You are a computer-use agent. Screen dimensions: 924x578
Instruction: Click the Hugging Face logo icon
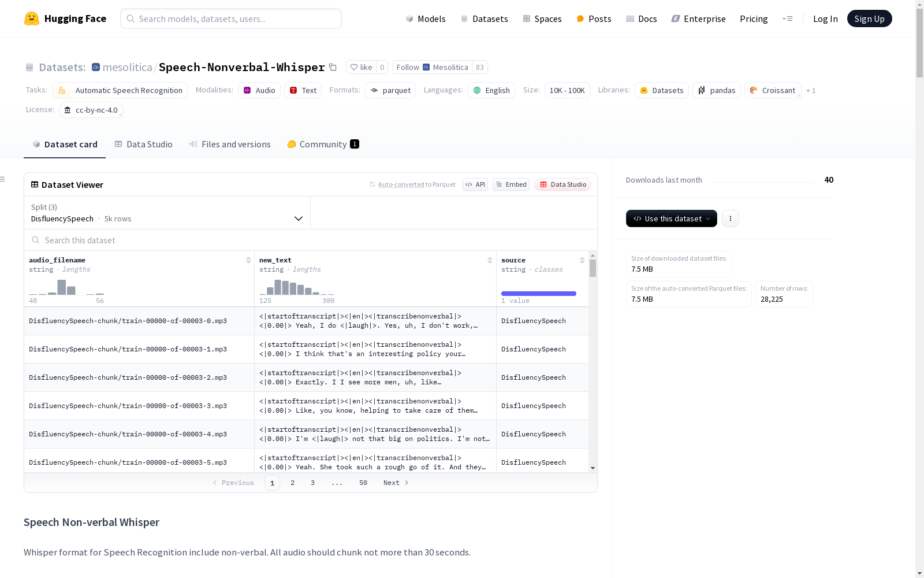point(32,18)
